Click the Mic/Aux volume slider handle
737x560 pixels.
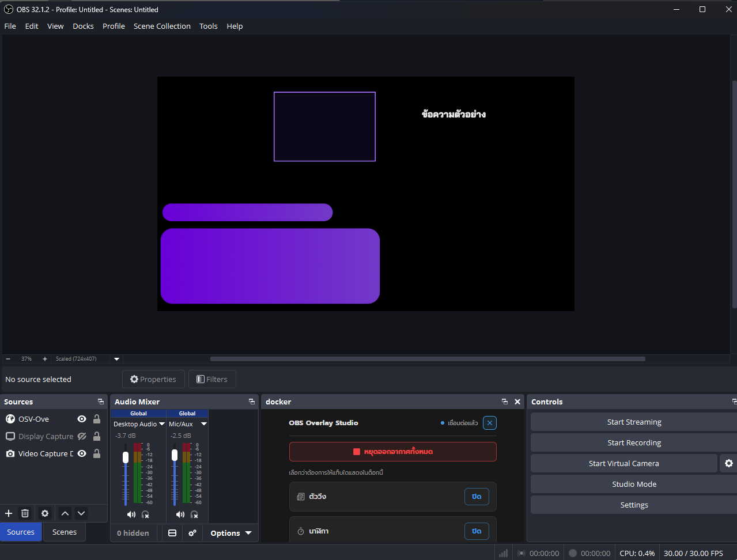pyautogui.click(x=175, y=455)
